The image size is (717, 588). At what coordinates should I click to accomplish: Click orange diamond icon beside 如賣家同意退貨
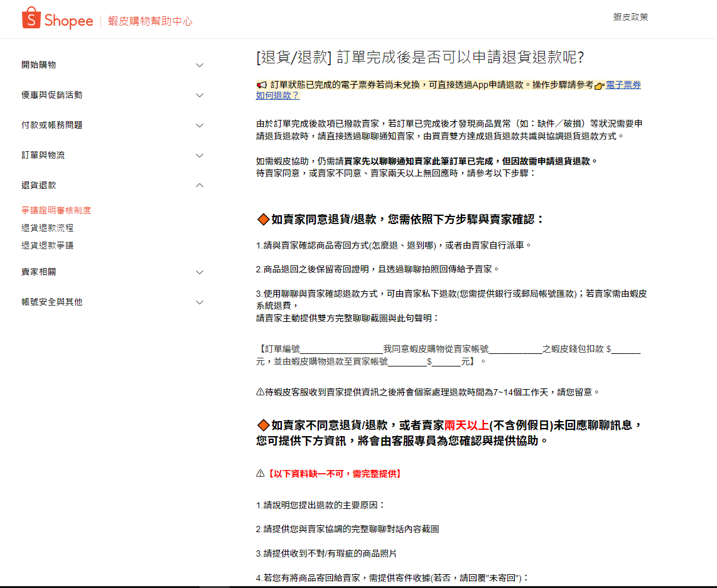tap(263, 219)
